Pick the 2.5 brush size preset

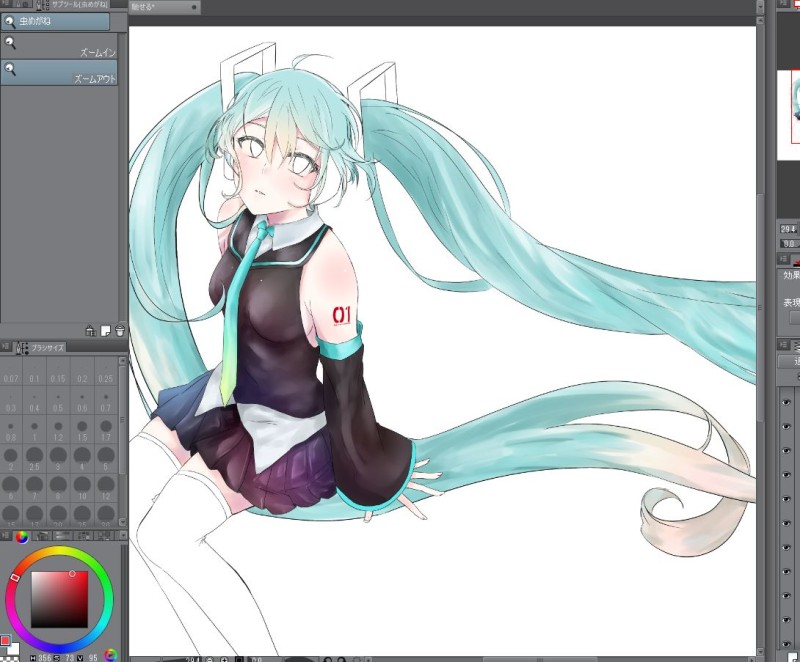point(34,459)
